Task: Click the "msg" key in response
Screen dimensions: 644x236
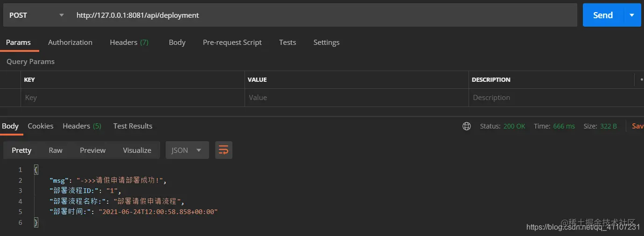Action: (58, 180)
